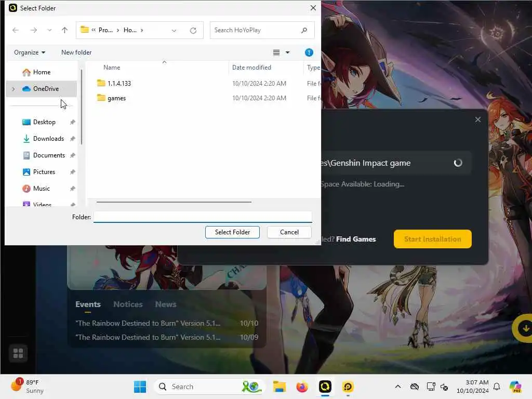The image size is (532, 399).
Task: Open view options dropdown arrow
Action: coord(288,52)
